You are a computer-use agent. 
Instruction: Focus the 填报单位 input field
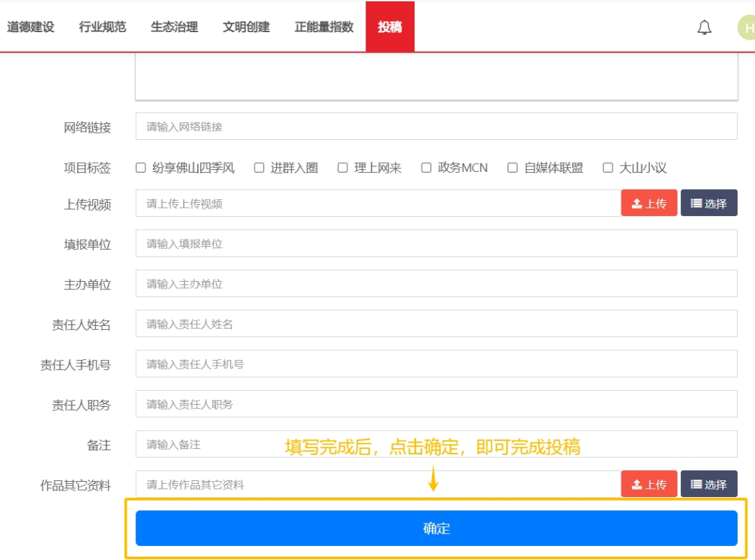click(436, 244)
